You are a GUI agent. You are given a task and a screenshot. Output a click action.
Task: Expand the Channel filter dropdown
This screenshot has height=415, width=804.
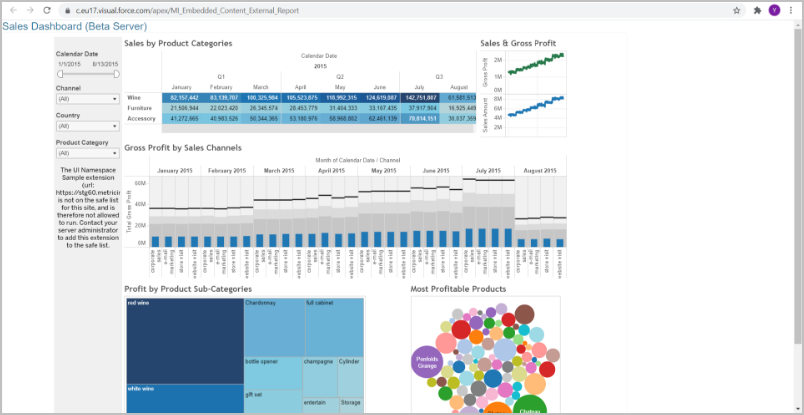point(87,99)
